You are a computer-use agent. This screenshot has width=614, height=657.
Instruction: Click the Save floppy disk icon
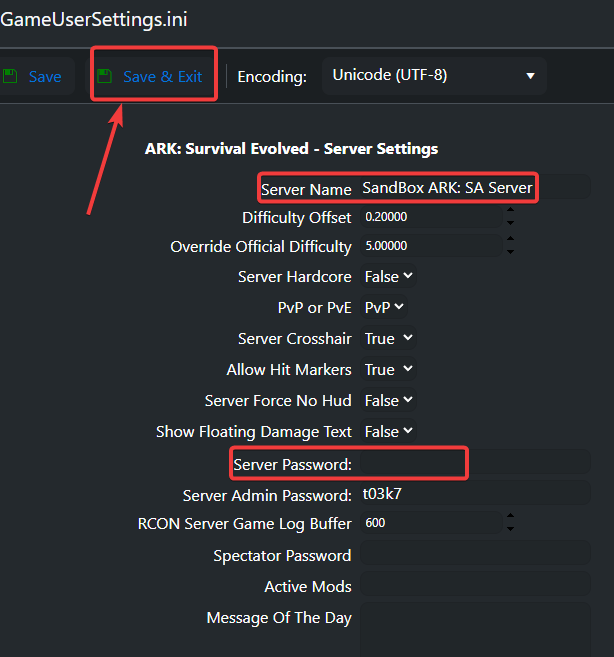pos(11,76)
